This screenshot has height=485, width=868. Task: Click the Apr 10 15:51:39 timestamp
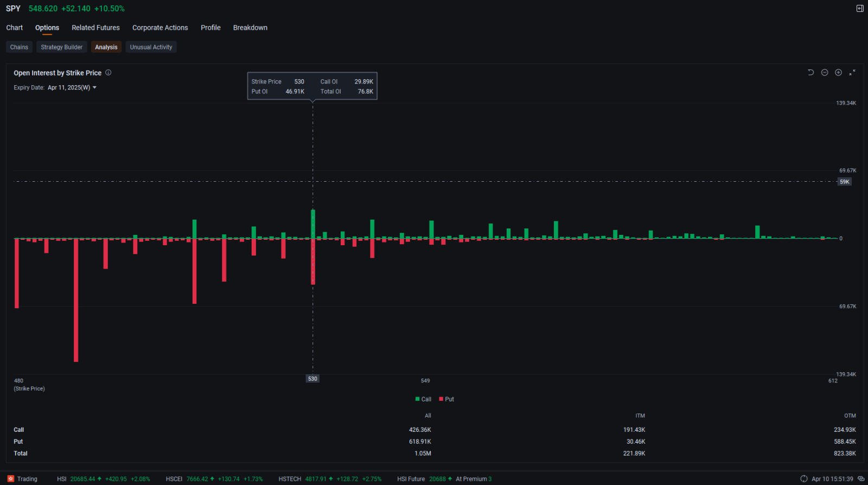(x=832, y=479)
